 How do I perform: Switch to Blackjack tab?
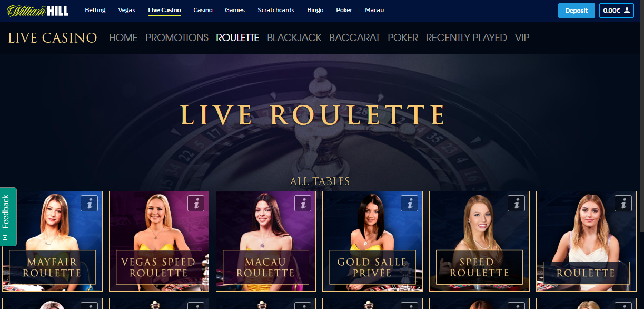coord(294,38)
